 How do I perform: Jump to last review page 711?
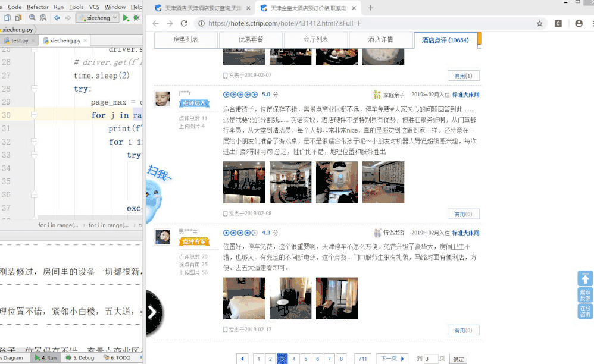(363, 359)
